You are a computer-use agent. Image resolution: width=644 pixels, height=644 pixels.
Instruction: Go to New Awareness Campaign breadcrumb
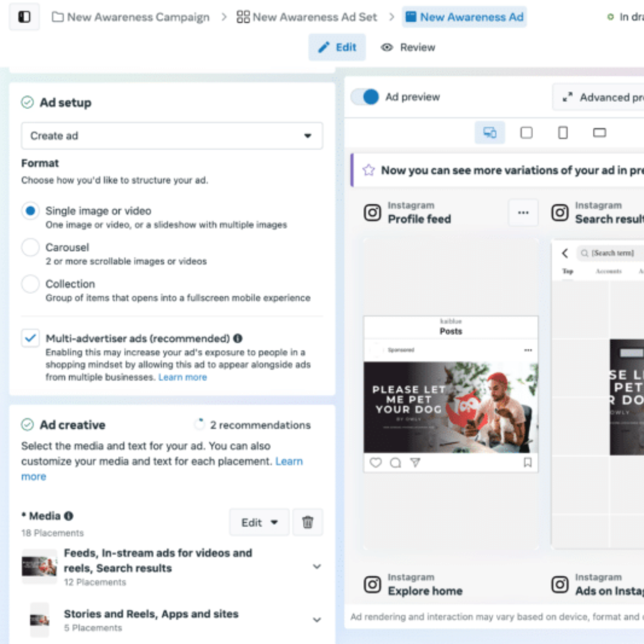pos(131,17)
